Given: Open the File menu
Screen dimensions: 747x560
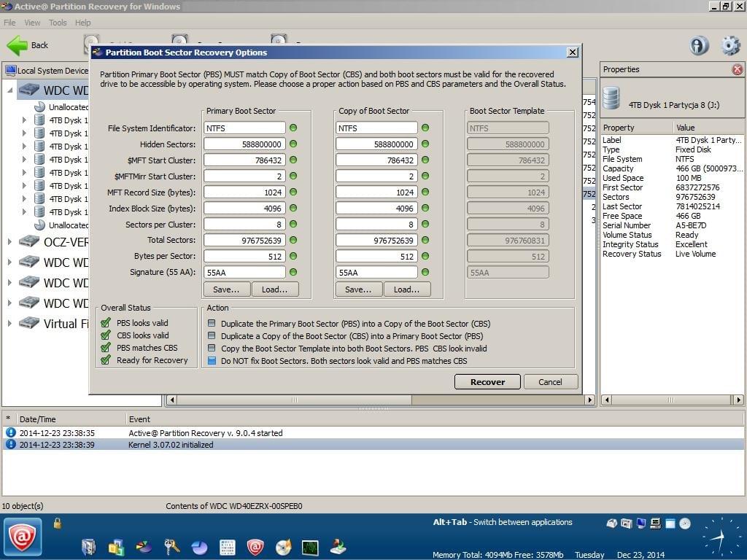Looking at the screenshot, I should [9, 23].
